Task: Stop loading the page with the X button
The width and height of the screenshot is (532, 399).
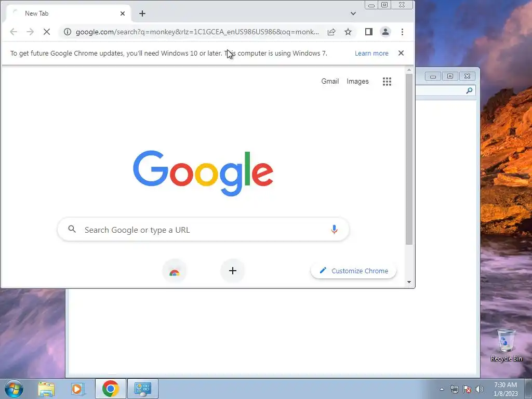Action: click(47, 32)
